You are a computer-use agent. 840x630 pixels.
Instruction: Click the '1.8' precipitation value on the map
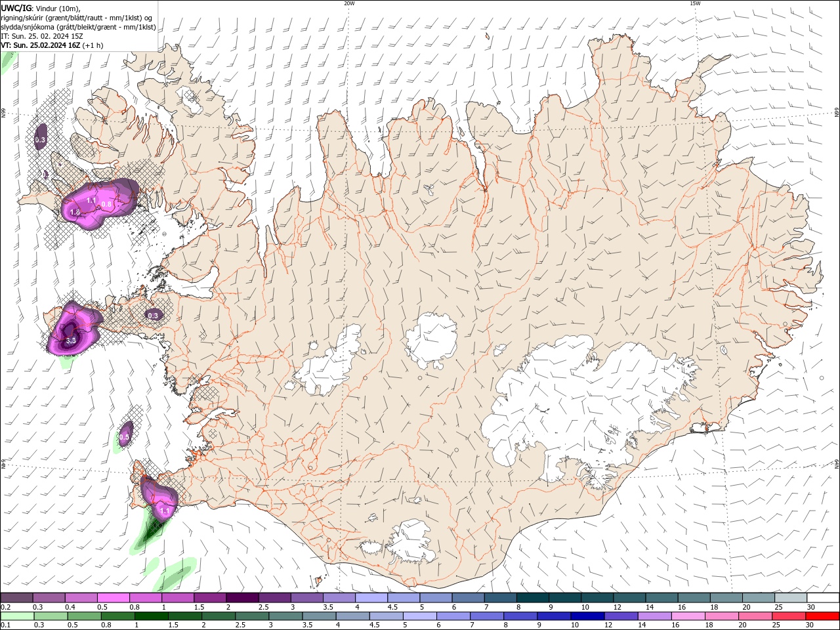click(x=75, y=213)
